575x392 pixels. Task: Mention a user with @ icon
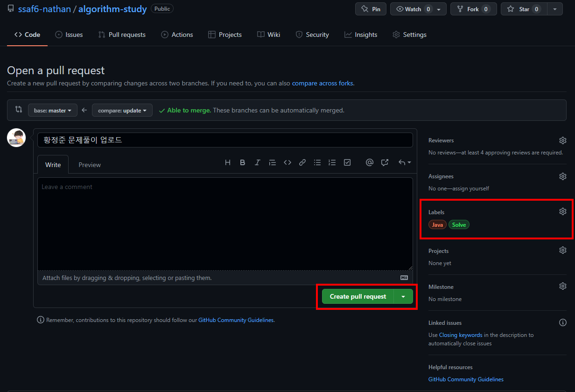coord(370,162)
